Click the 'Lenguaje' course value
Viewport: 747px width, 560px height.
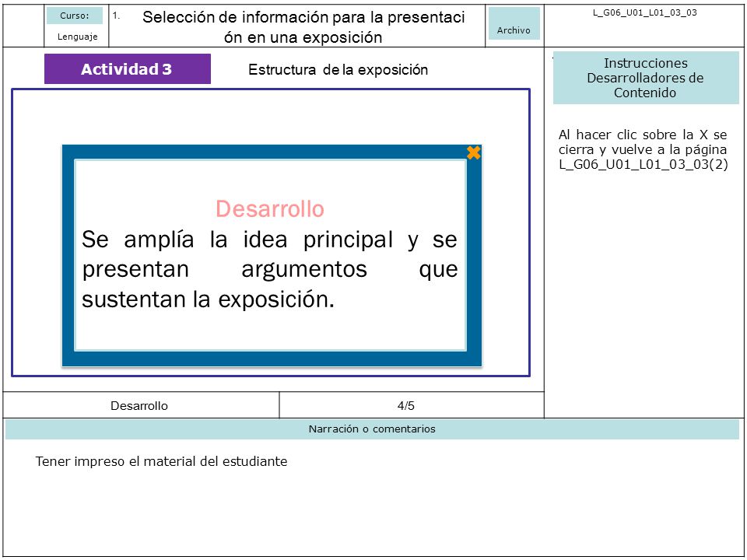pyautogui.click(x=77, y=37)
